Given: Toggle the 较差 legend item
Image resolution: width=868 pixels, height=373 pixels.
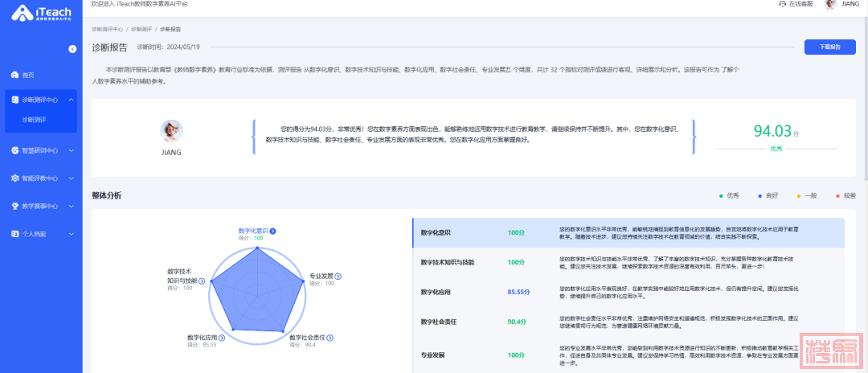Looking at the screenshot, I should 844,195.
